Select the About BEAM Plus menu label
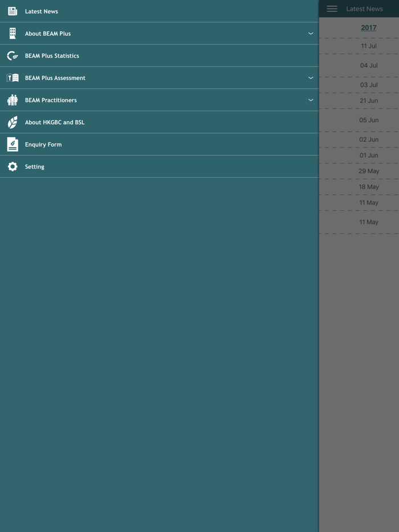Viewport: 399px width, 532px height. click(48, 33)
